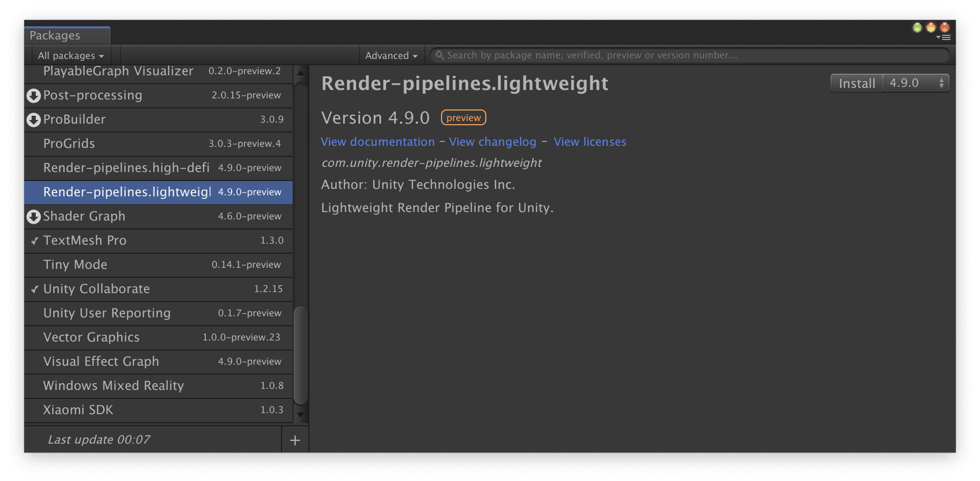Open the All packages filter dropdown
This screenshot has height=481, width=980.
pyautogui.click(x=71, y=56)
